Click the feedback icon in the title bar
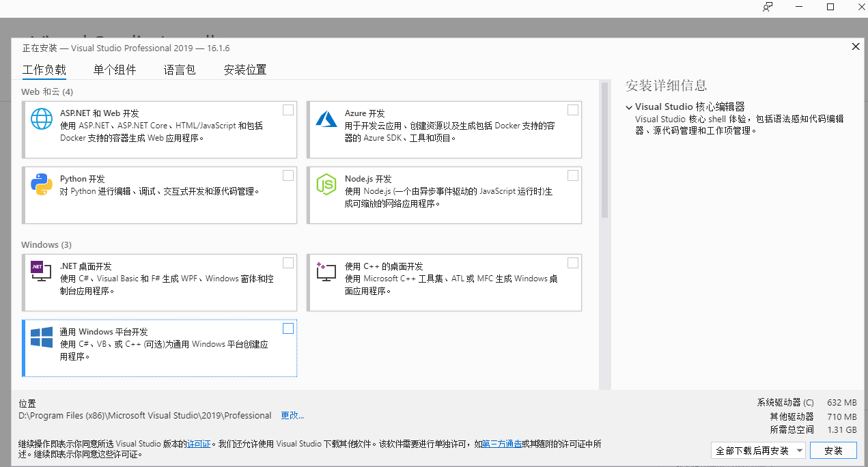 [768, 7]
